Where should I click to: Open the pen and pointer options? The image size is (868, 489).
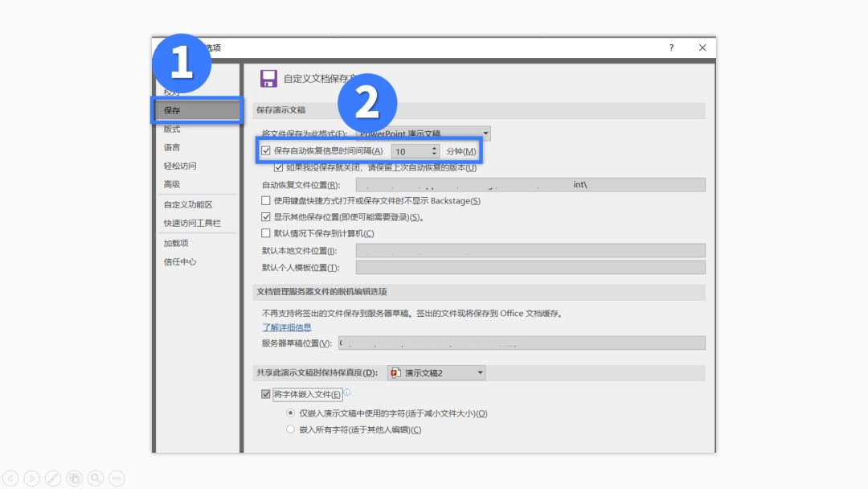pos(53,478)
